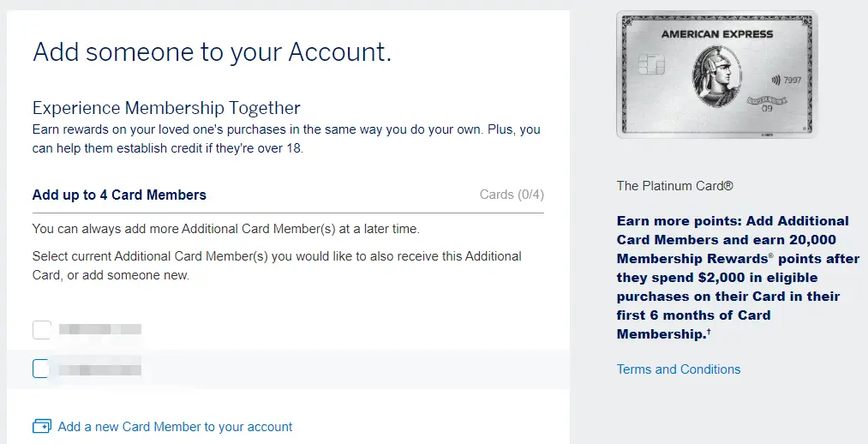The image size is (868, 444).
Task: Select the second blurred Card Member name
Action: [x=99, y=369]
